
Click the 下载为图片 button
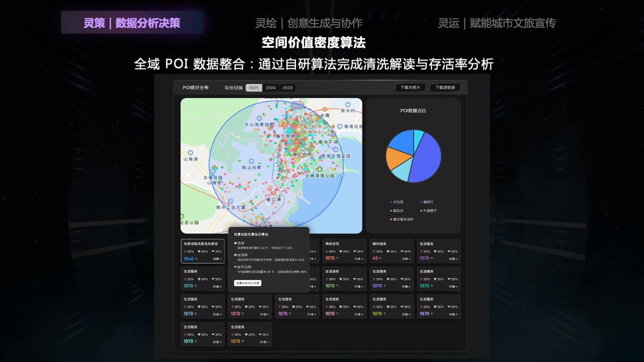click(x=410, y=87)
